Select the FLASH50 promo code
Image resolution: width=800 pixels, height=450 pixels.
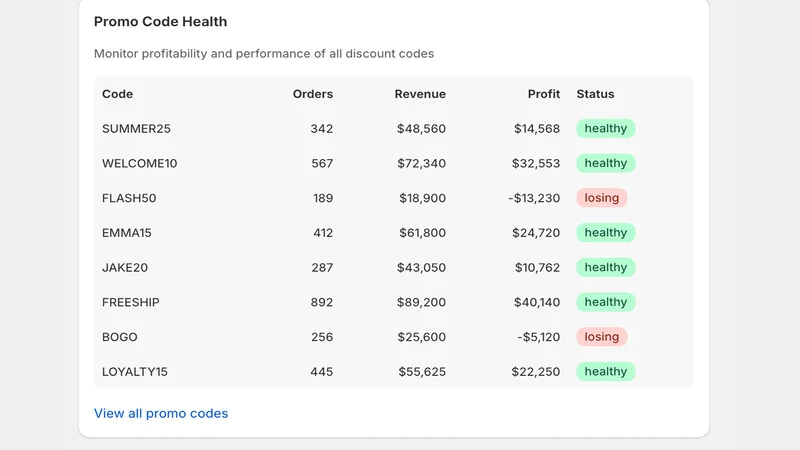tap(129, 198)
